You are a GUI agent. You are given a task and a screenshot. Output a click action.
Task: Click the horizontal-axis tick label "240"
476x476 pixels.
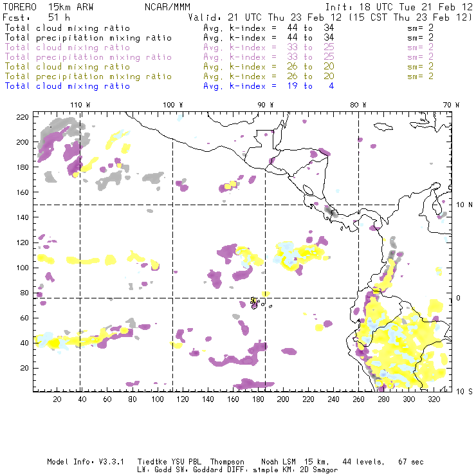coord(333,399)
